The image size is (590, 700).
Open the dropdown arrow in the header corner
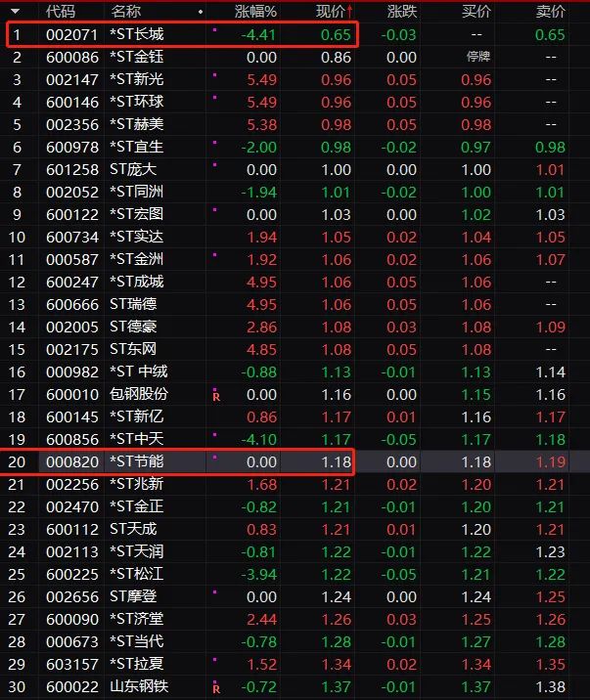coord(15,12)
